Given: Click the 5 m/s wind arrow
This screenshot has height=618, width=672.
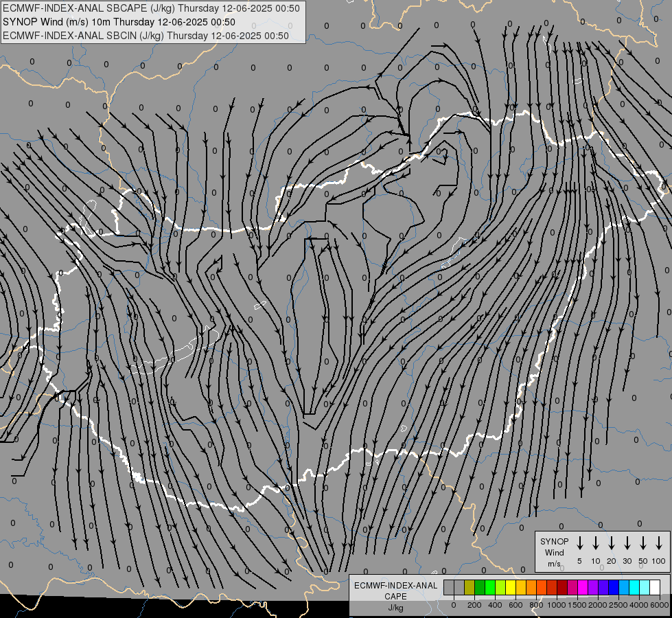Looking at the screenshot, I should click(x=579, y=543).
